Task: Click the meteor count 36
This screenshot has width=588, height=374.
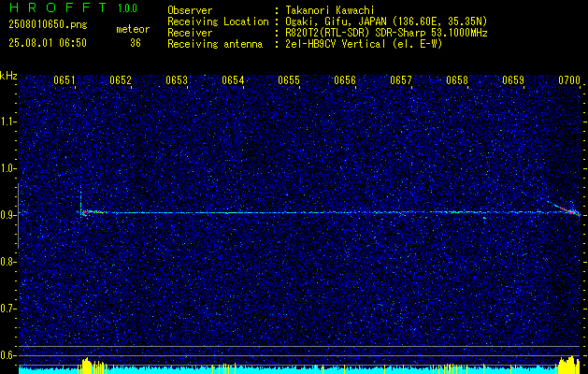Action: 136,43
